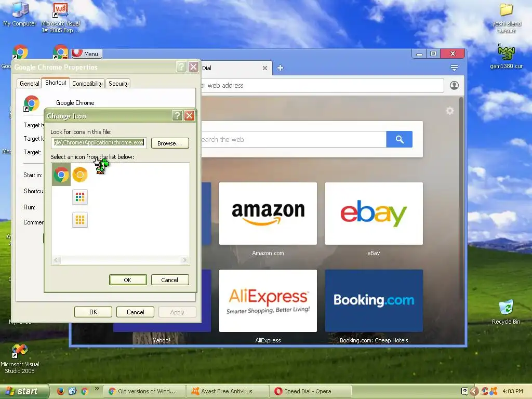
Task: Click the Opera user profile icon
Action: (454, 86)
